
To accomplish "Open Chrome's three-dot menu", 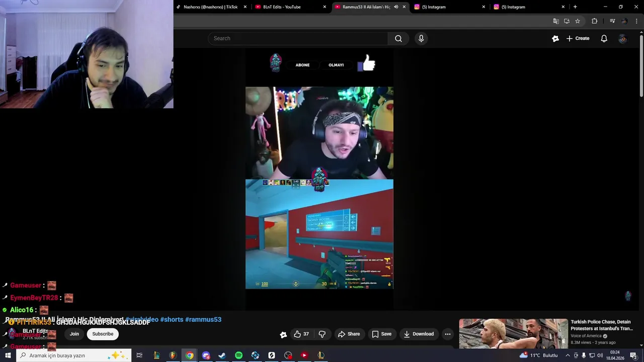I will [637, 21].
